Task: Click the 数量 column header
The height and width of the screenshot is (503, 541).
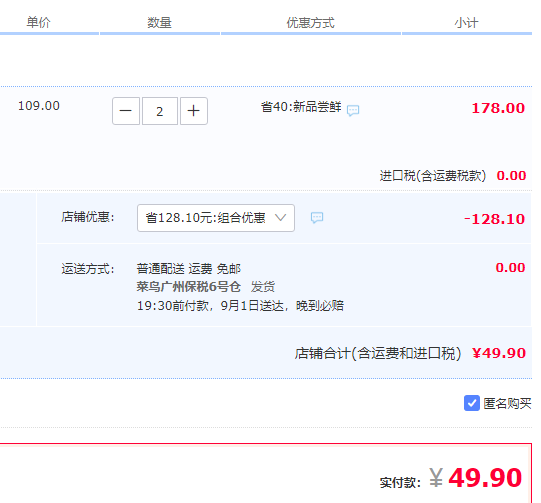Action: point(159,23)
